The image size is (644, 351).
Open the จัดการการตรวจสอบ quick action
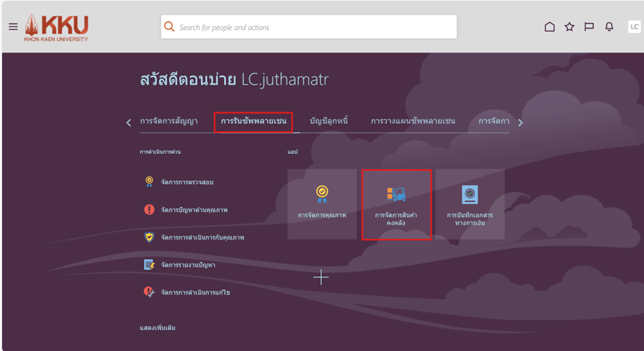(x=186, y=182)
